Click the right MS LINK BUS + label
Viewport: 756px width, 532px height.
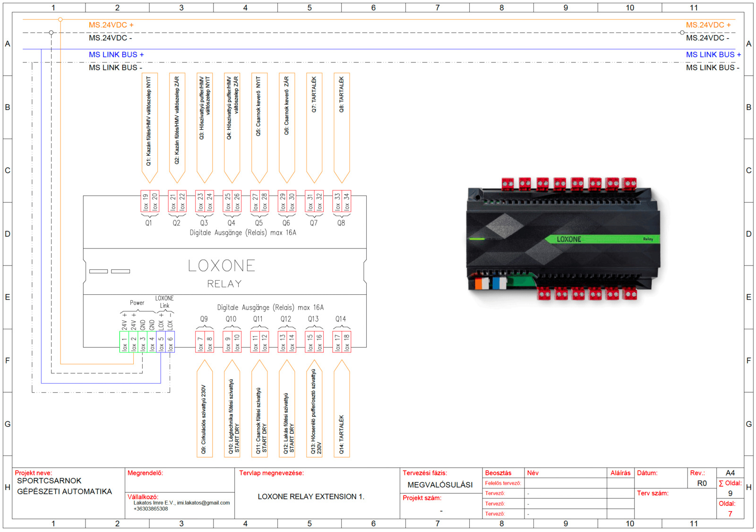point(713,55)
